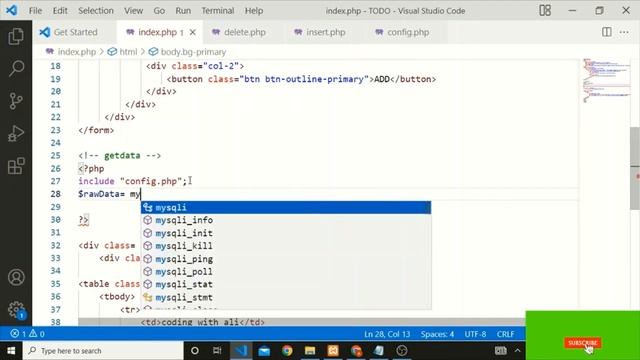Image resolution: width=640 pixels, height=360 pixels.
Task: Click the getdata comment line
Action: pyautogui.click(x=120, y=156)
